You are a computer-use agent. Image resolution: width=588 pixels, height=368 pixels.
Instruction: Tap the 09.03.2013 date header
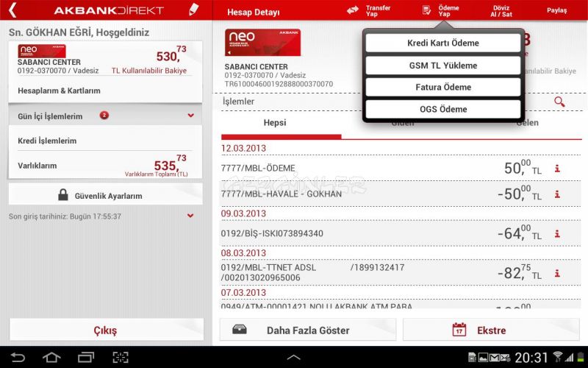click(243, 213)
